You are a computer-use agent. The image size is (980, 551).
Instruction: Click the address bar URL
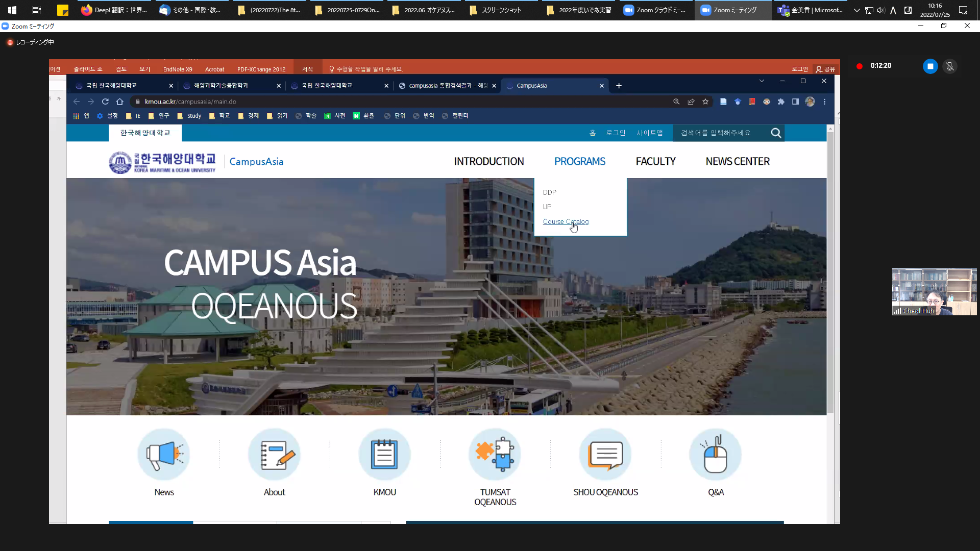point(190,102)
